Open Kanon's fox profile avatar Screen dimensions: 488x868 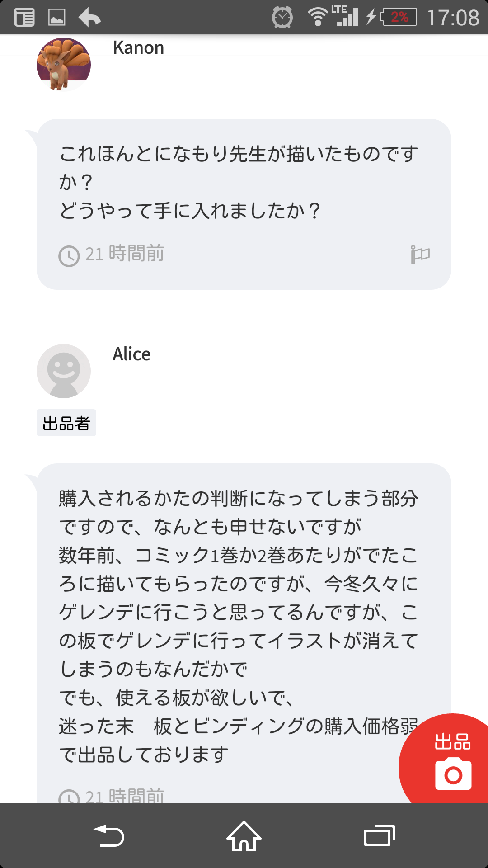click(x=64, y=65)
